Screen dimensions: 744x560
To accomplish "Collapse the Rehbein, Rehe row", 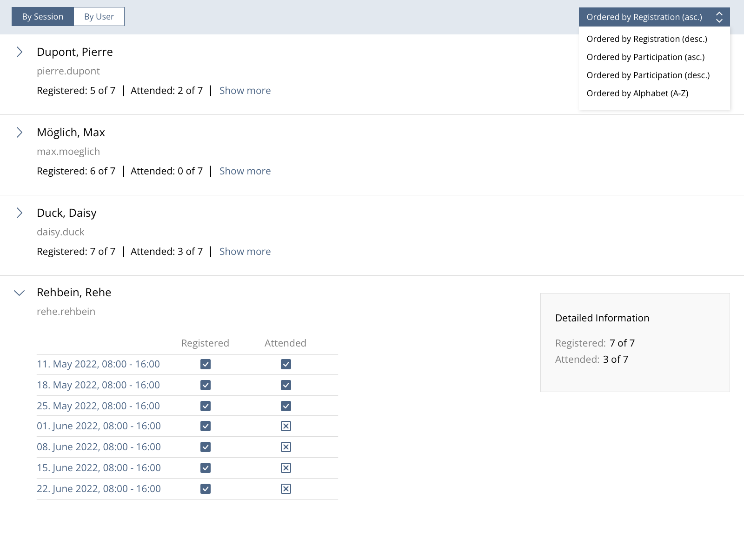I will (20, 293).
